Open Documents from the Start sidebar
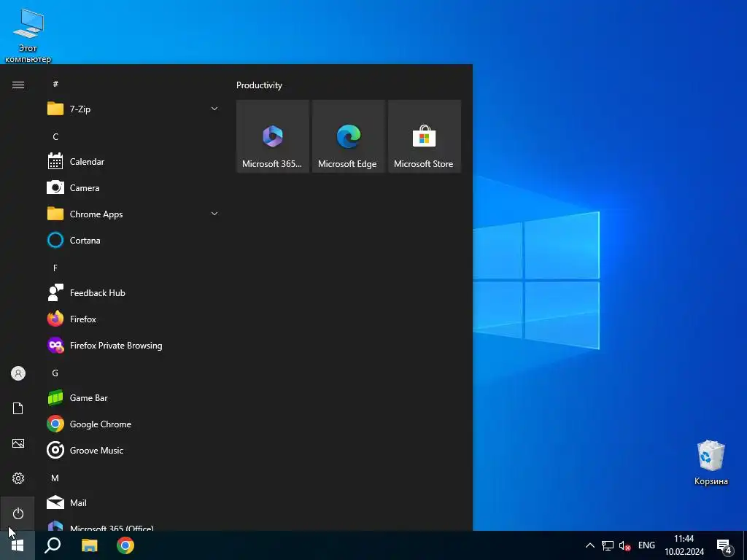Viewport: 747px width, 560px height. click(x=18, y=408)
